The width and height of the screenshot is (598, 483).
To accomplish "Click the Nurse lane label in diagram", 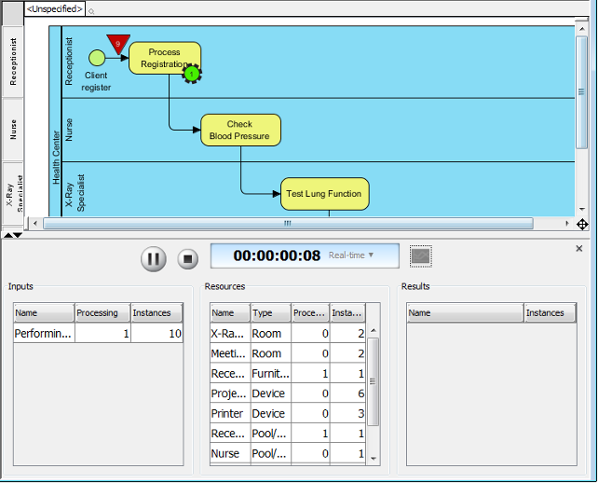I will (x=68, y=130).
